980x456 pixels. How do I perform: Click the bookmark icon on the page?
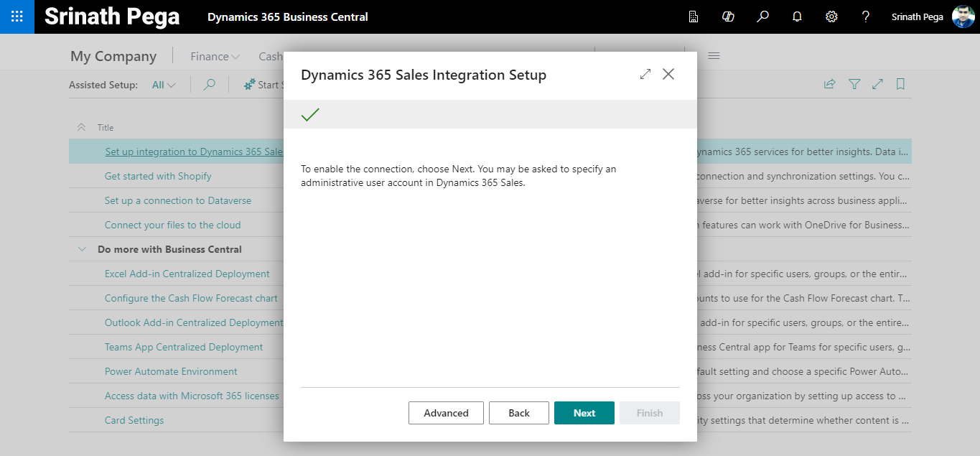coord(900,85)
